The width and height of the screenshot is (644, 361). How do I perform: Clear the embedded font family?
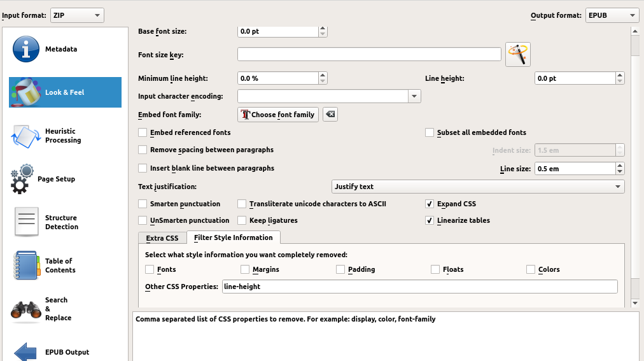[330, 115]
